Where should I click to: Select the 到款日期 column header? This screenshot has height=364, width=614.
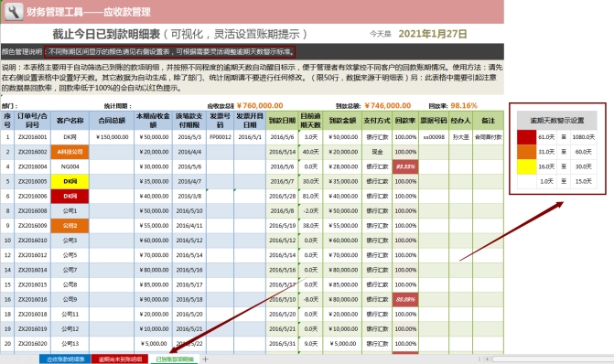[x=282, y=121]
